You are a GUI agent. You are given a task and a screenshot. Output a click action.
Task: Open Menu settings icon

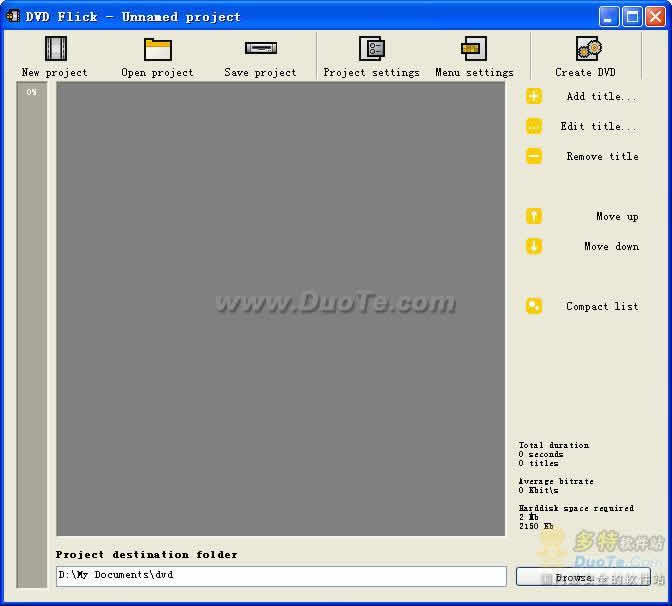474,48
